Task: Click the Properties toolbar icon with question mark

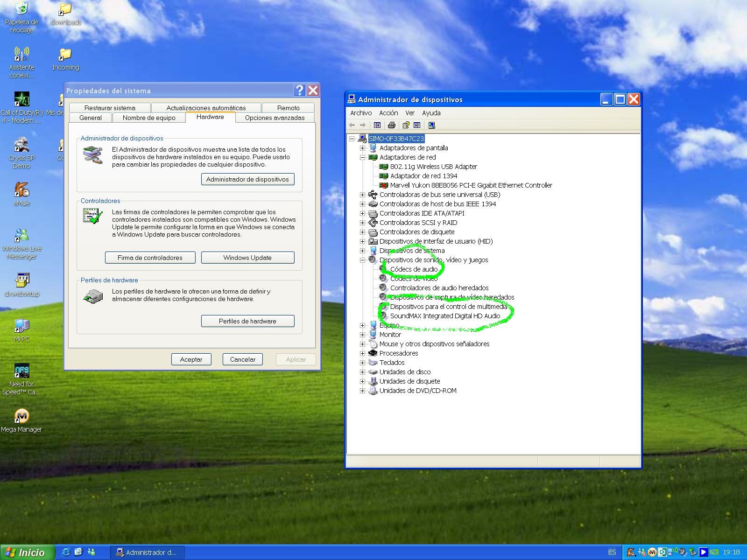Action: coord(406,125)
